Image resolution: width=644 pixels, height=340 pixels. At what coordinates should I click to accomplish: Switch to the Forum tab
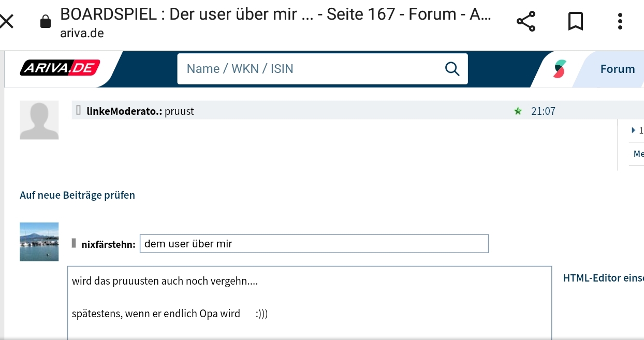[x=617, y=68]
